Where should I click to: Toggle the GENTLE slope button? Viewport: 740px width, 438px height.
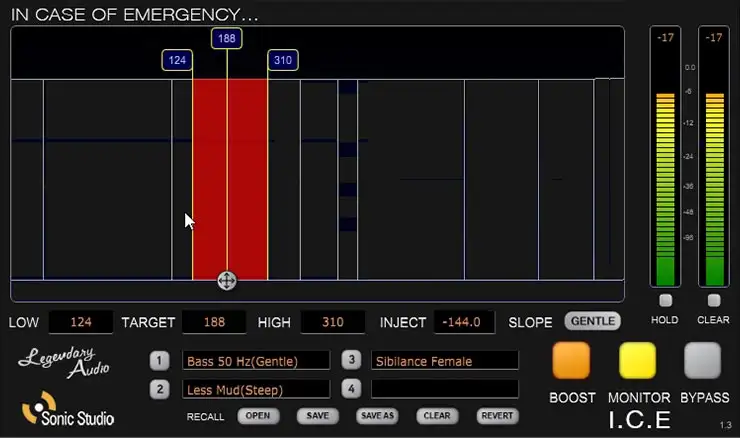[593, 321]
